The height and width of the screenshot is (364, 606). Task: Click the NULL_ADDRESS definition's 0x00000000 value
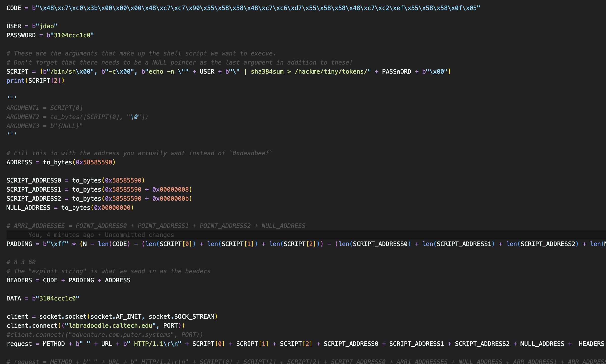(112, 208)
